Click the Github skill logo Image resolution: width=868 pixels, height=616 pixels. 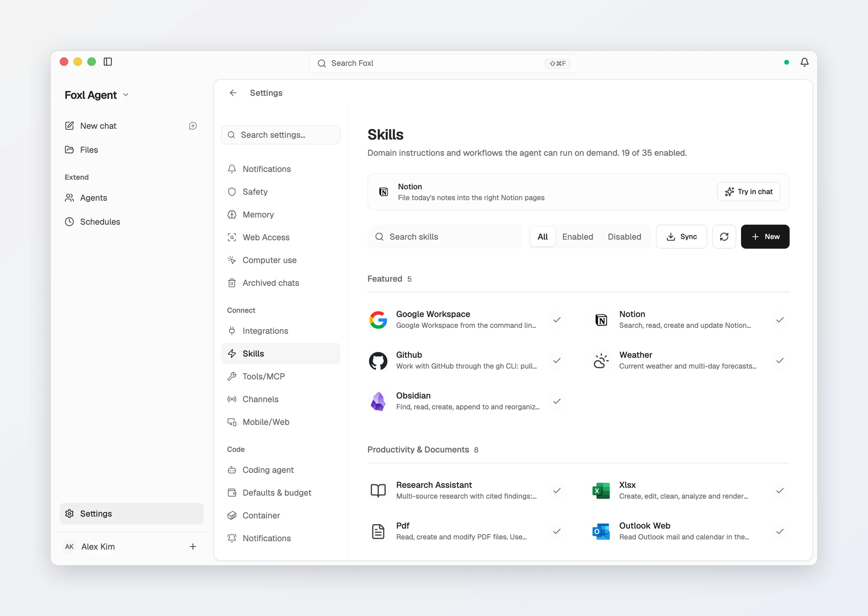[x=378, y=361]
